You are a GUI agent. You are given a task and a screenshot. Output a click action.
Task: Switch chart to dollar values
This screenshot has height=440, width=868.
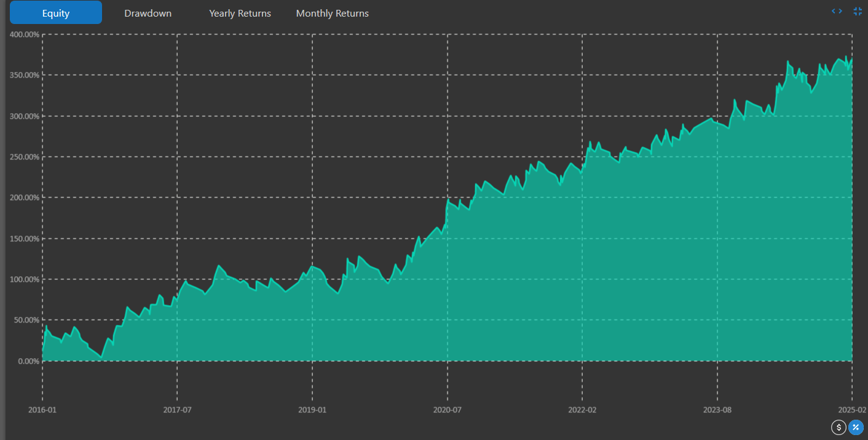click(x=838, y=427)
